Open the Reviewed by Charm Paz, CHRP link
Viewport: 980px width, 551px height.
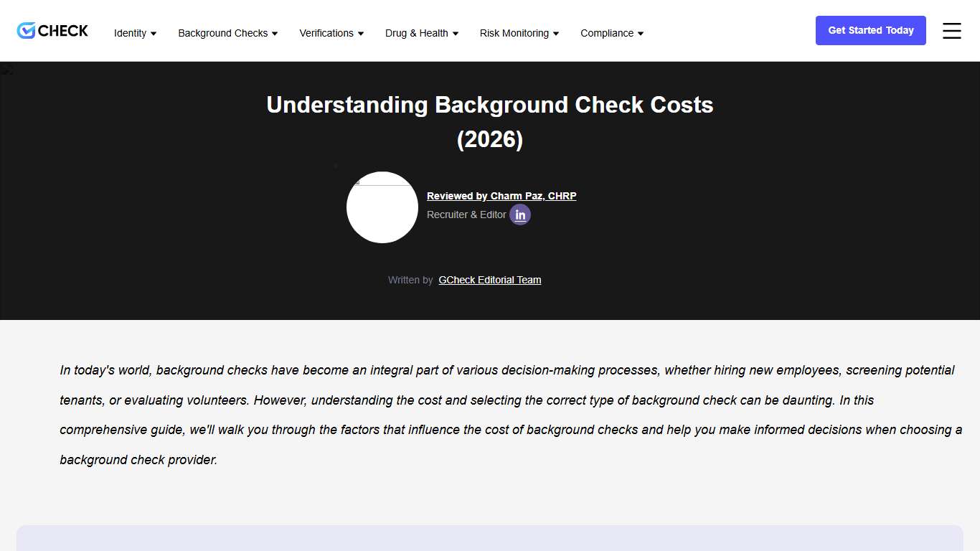[x=501, y=196]
